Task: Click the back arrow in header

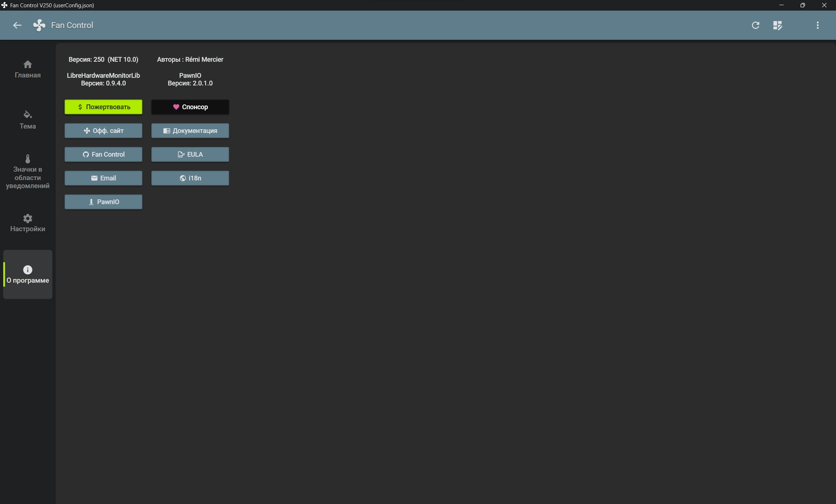Action: 17,25
